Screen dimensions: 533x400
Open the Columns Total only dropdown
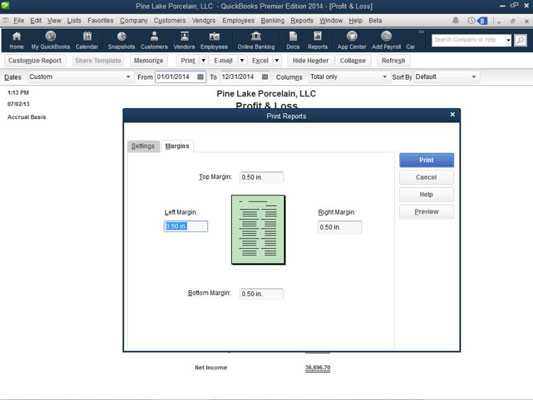[348, 77]
